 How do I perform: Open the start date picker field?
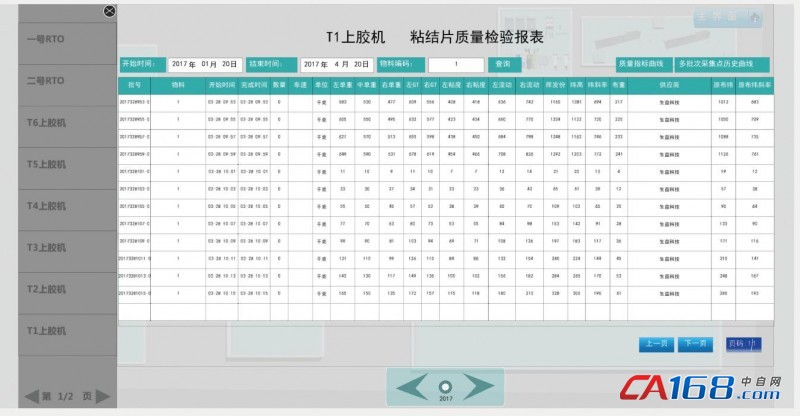pos(205,64)
